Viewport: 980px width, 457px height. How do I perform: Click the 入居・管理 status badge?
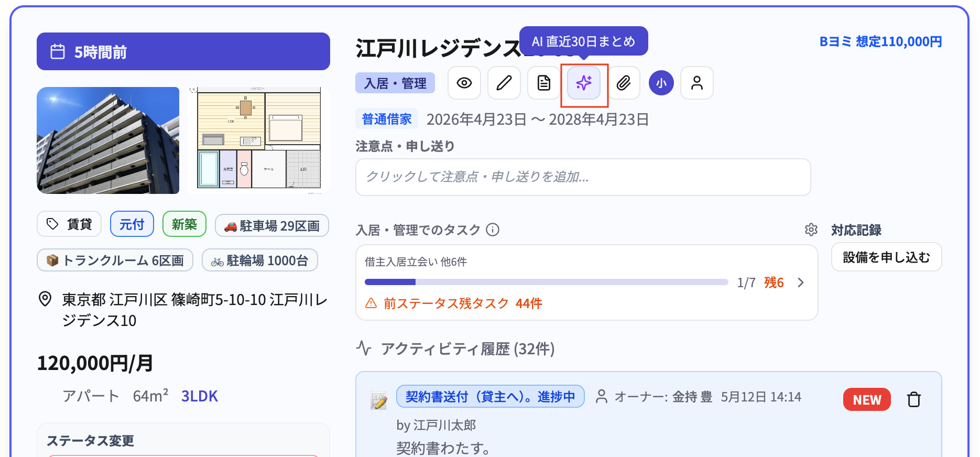coord(395,83)
